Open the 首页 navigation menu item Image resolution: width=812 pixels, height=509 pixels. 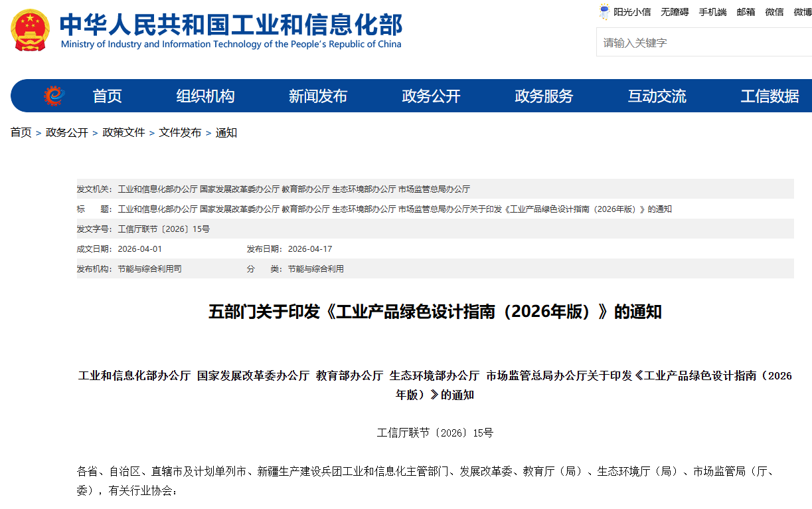[x=107, y=96]
